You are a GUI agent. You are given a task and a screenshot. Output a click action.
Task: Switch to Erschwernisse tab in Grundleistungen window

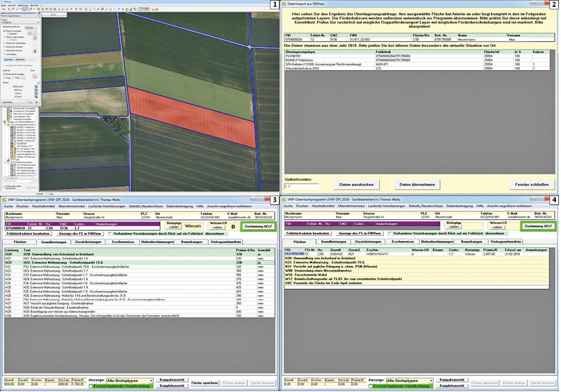123,242
